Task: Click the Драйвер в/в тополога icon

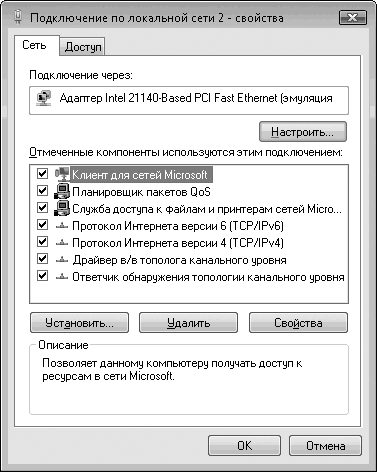Action: 62,260
